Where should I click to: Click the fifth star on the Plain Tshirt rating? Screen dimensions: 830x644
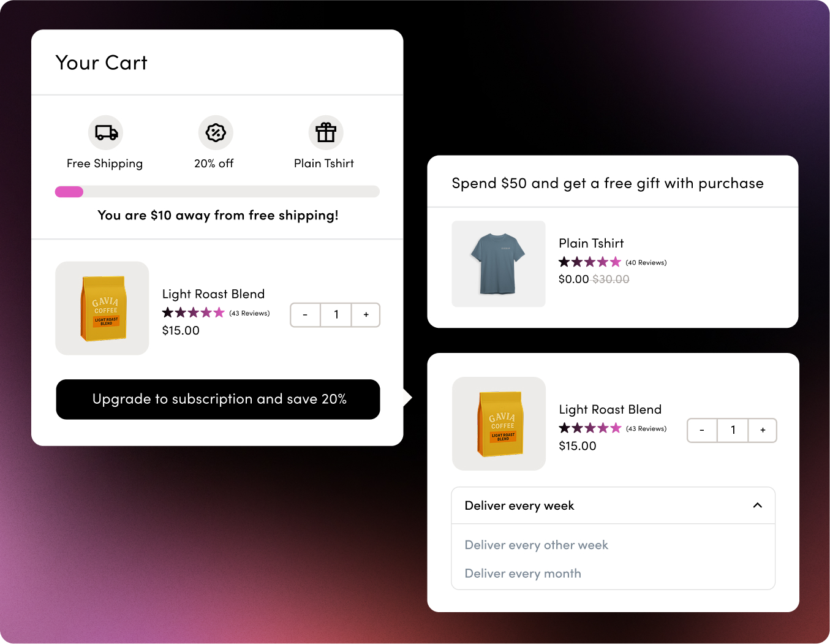click(x=617, y=262)
